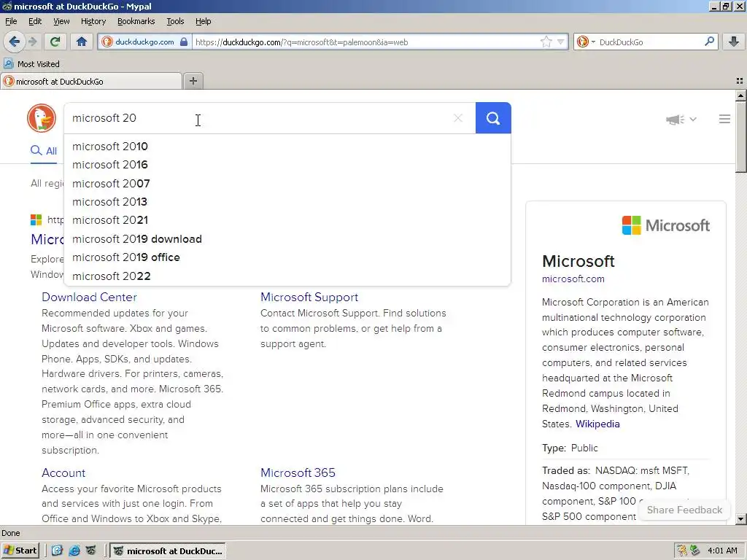
Task: Open the URL history dropdown arrow
Action: point(561,42)
